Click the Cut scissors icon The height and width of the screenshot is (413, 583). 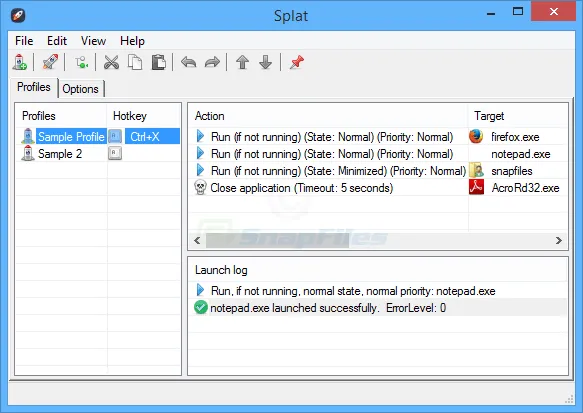111,62
